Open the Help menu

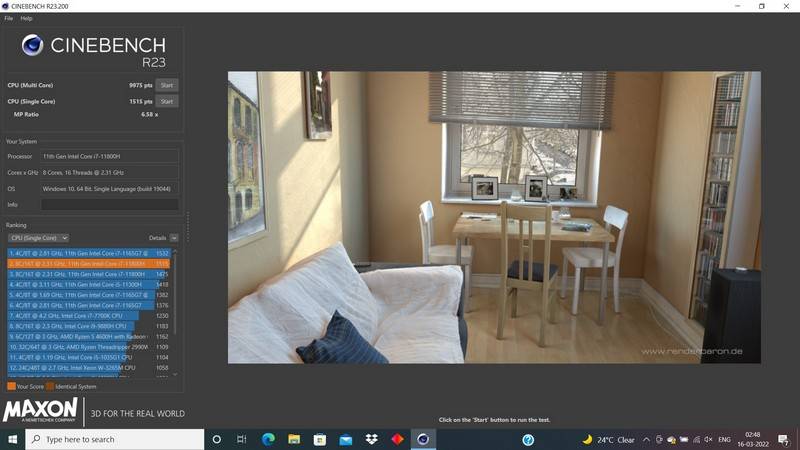(x=26, y=18)
